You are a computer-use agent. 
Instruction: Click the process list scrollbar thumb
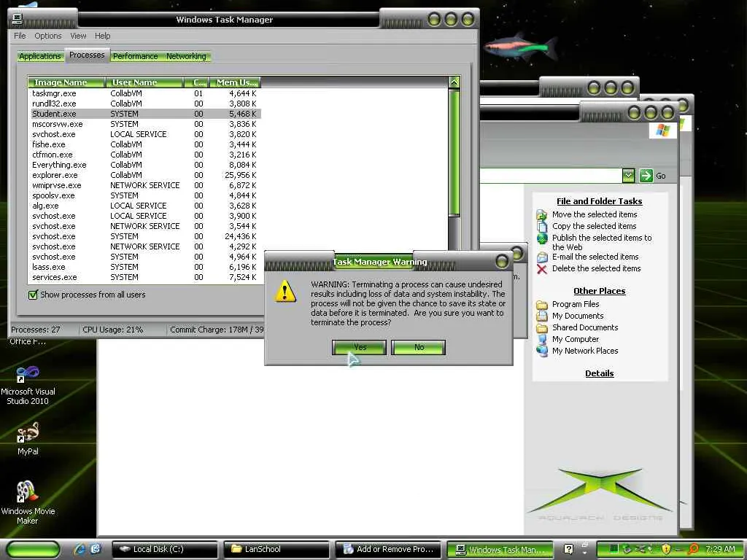point(454,152)
